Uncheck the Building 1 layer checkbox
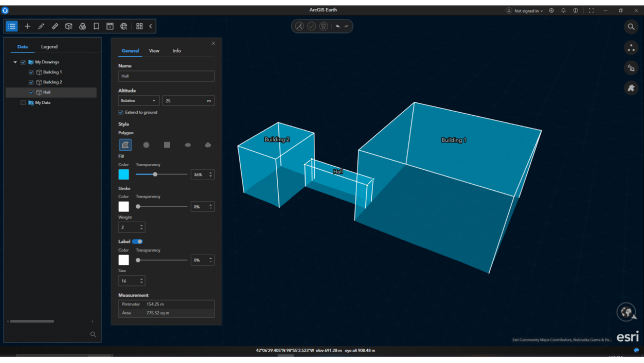Viewport: 644px width, 363px height. 31,72
